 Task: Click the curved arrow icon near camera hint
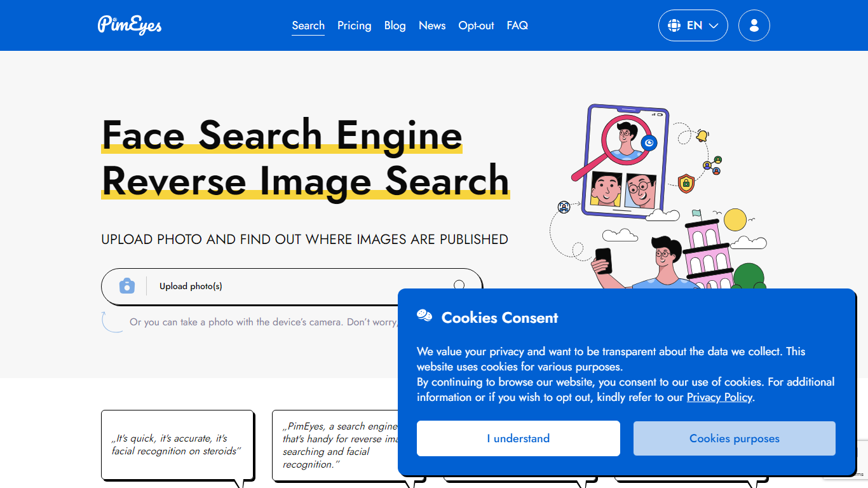[x=111, y=322]
